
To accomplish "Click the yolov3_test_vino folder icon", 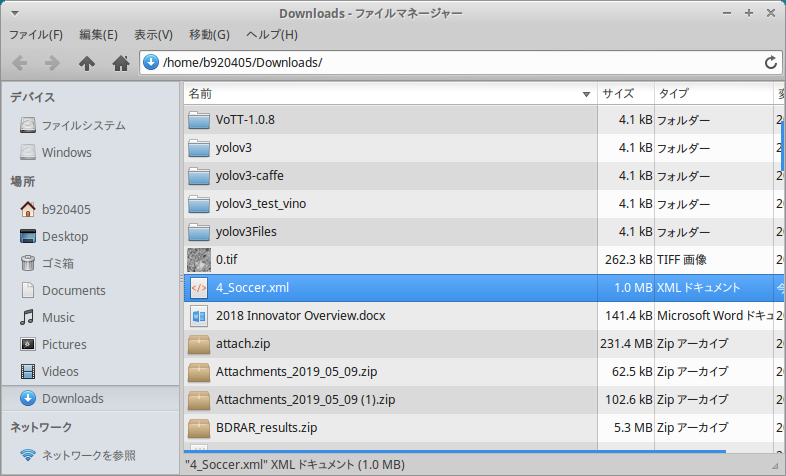I will coord(199,204).
